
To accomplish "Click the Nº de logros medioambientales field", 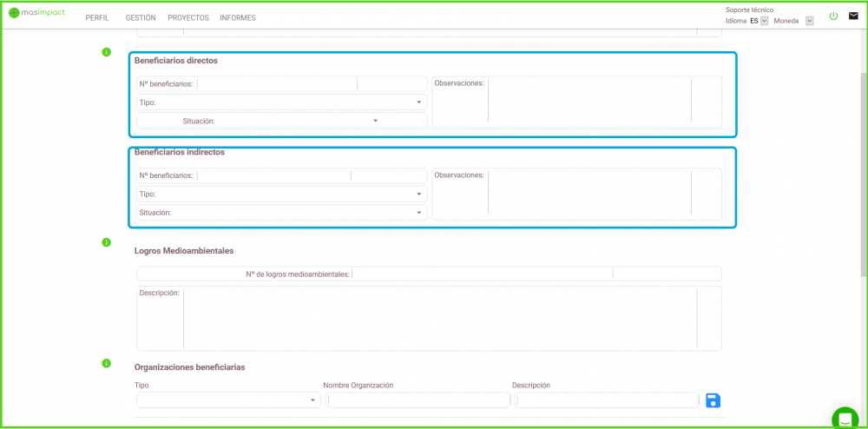I will pos(482,274).
